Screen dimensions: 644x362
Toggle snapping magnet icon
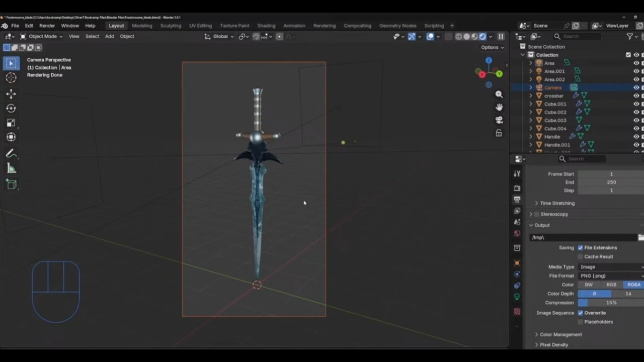point(256,36)
